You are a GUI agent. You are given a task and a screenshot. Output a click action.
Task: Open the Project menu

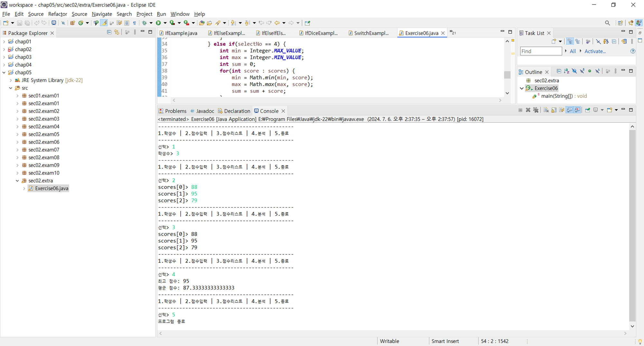click(144, 14)
